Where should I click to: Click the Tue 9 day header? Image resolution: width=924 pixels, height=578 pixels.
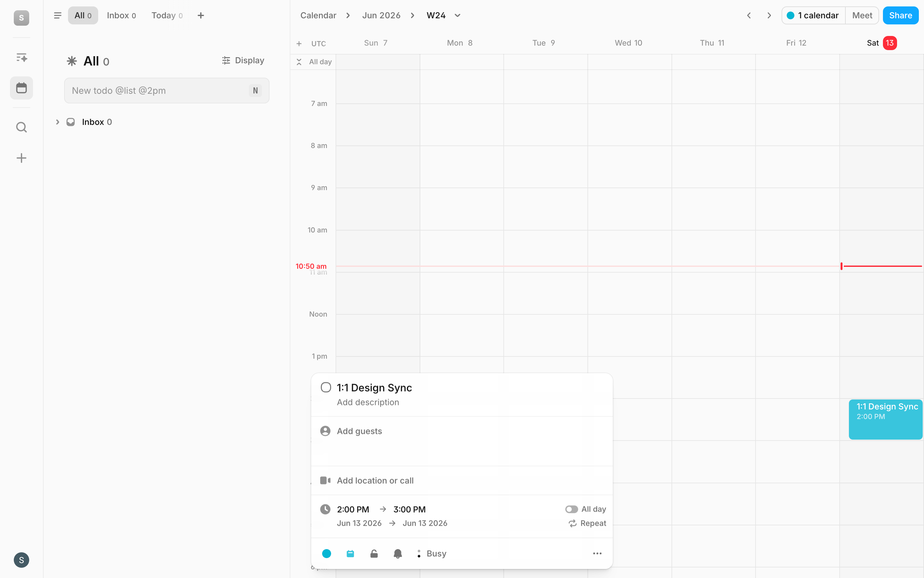coord(544,43)
